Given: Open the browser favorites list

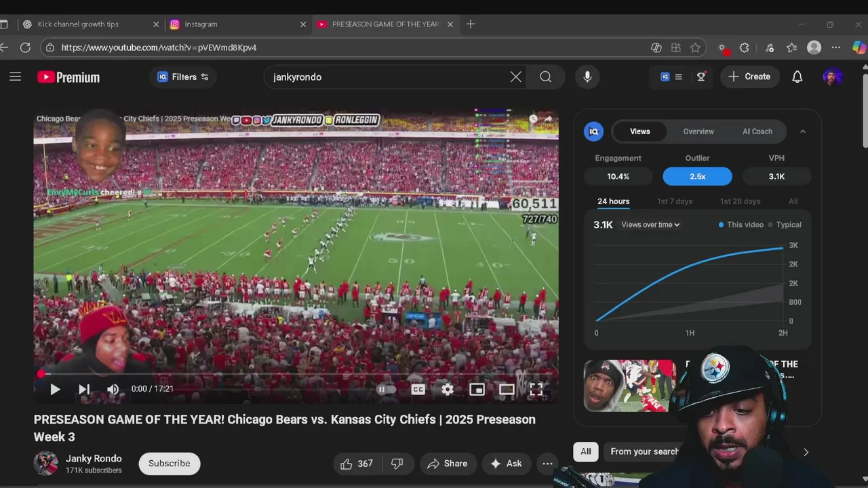Looking at the screenshot, I should click(x=792, y=47).
